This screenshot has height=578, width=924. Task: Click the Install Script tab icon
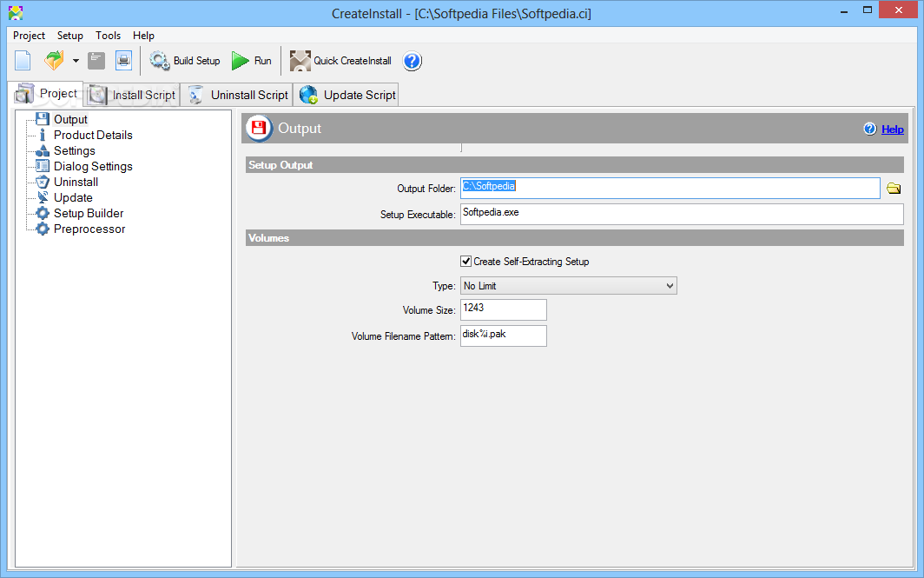pos(97,95)
